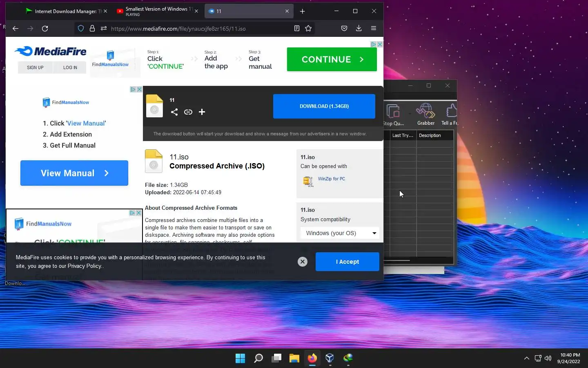Click the 'View Manual' text link in ad
The width and height of the screenshot is (588, 368).
[86, 123]
